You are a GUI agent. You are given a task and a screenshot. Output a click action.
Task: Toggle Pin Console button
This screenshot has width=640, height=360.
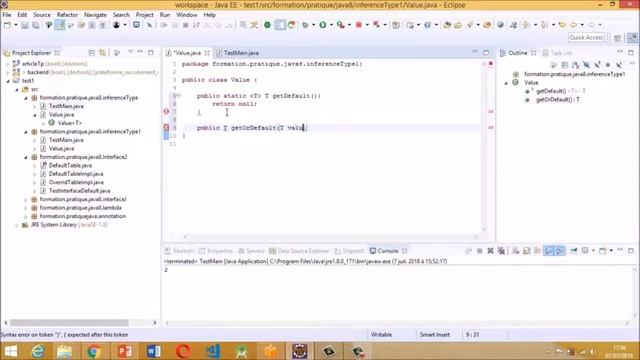tap(574, 251)
